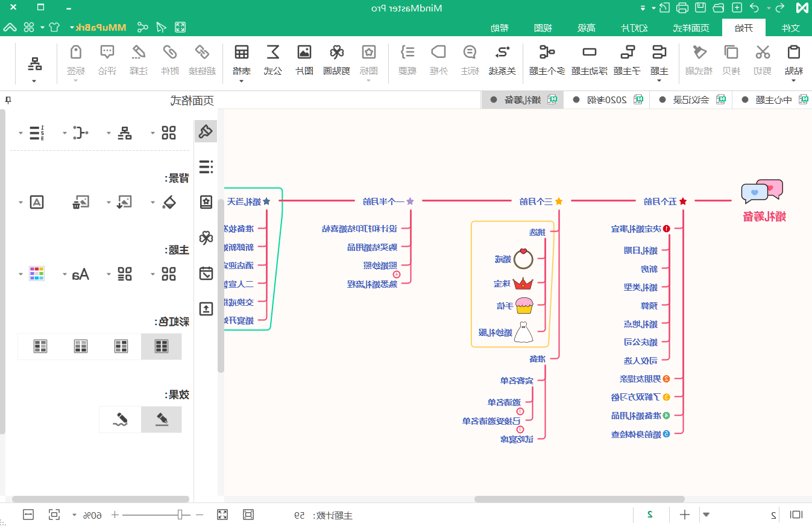Click the add page plus button
Viewport: 812px width, 526px height.
[685, 515]
